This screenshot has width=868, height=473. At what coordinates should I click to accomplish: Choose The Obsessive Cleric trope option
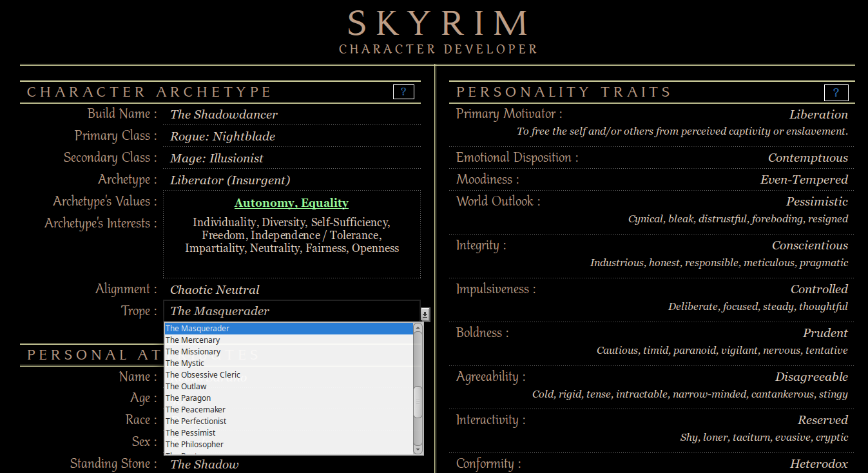coord(202,375)
